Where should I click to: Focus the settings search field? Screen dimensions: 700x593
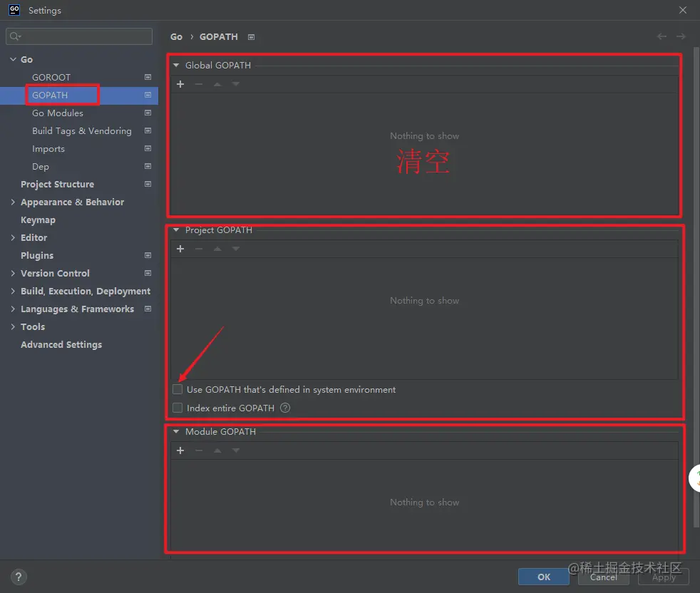[x=79, y=36]
